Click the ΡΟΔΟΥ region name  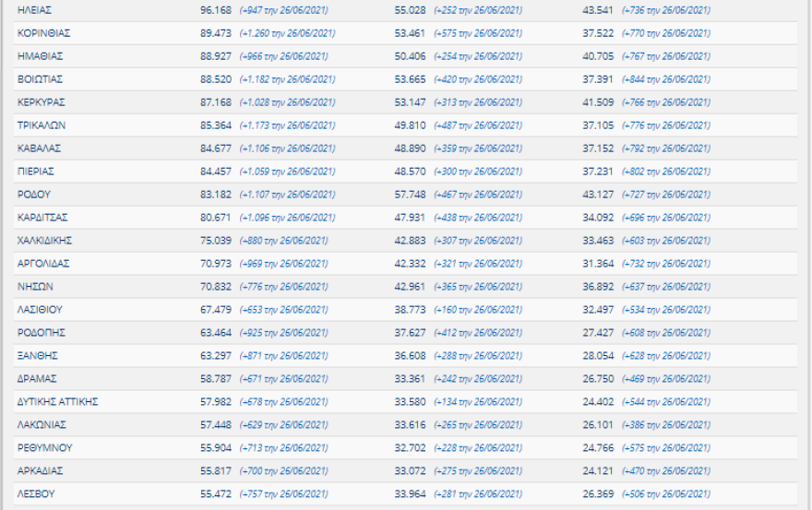click(34, 195)
